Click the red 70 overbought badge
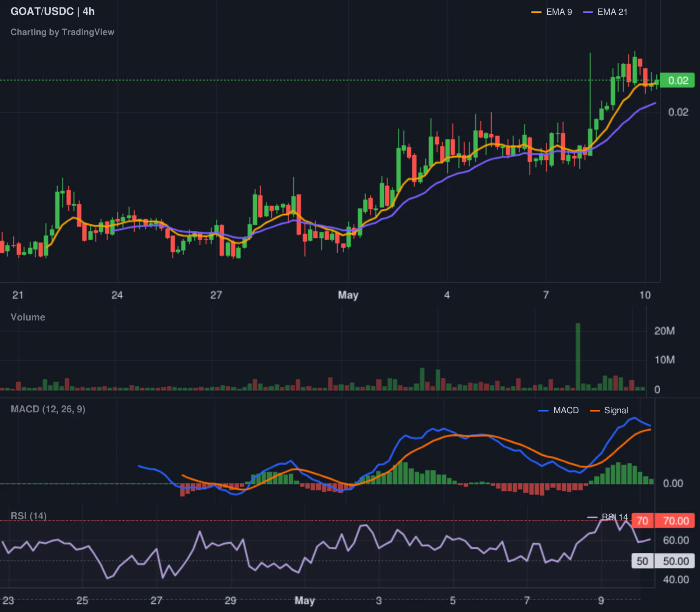Viewport: 700px width, 612px height. (643, 521)
